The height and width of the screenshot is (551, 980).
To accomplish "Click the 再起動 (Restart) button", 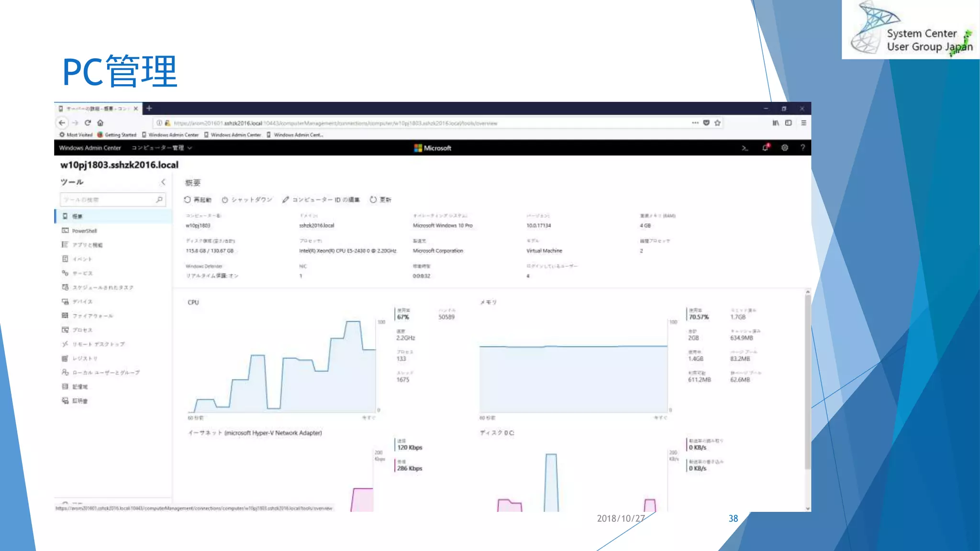I will coord(198,200).
